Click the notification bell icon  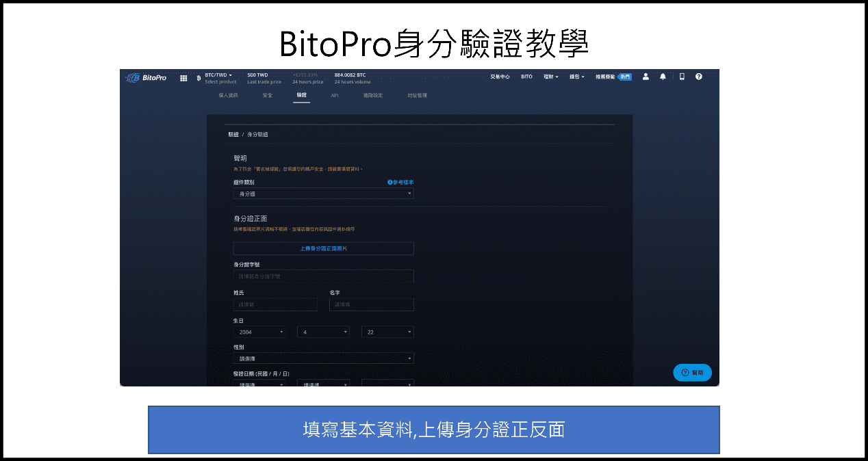pyautogui.click(x=663, y=77)
